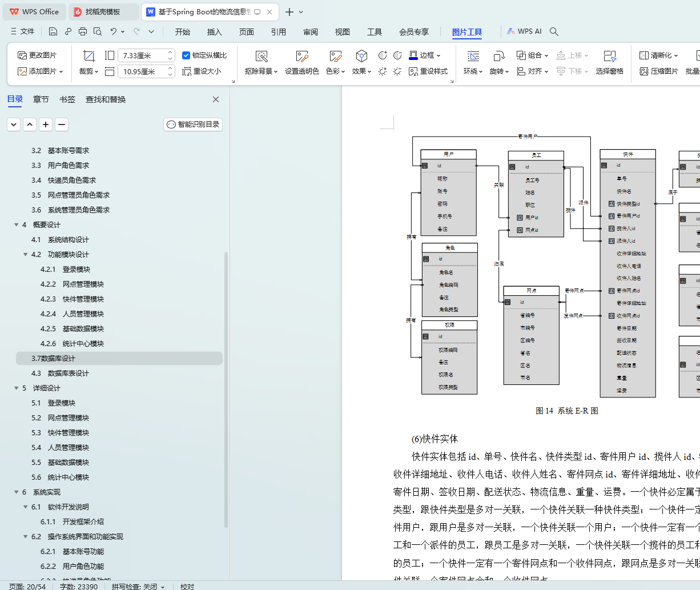Open the 组合 group dropdown
Viewport: 700px width, 590px height.
point(532,55)
